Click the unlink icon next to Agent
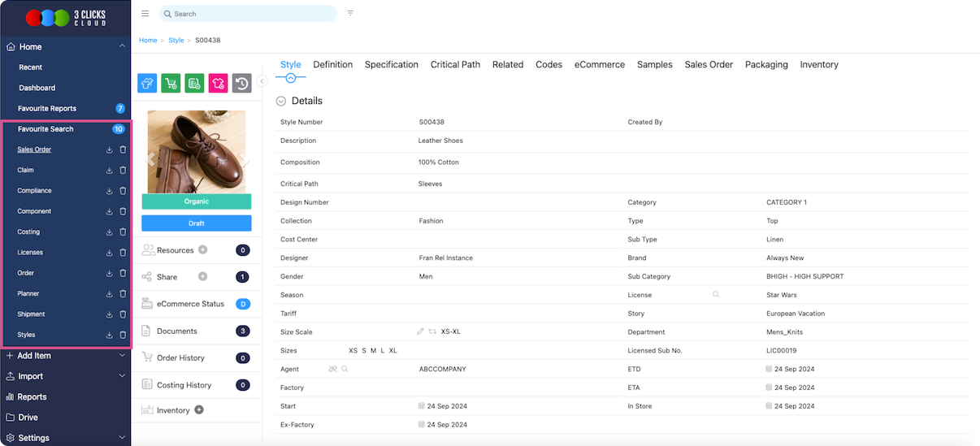980x446 pixels. click(332, 369)
